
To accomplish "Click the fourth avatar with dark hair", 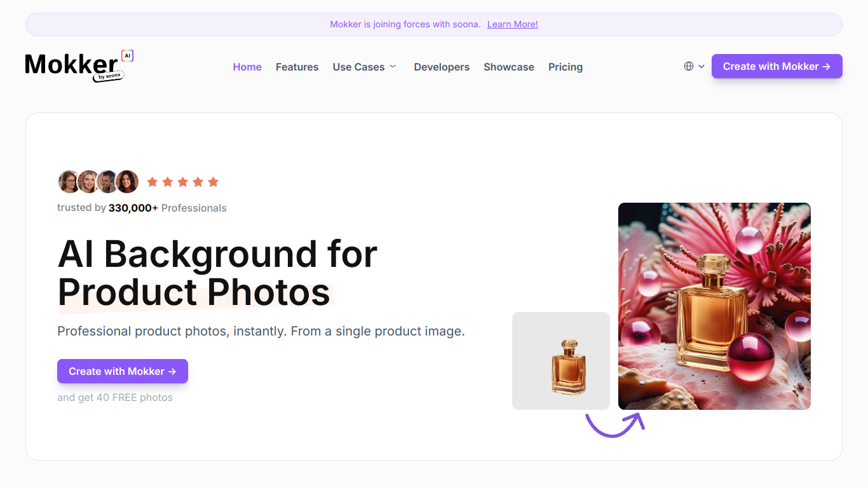I will click(127, 182).
